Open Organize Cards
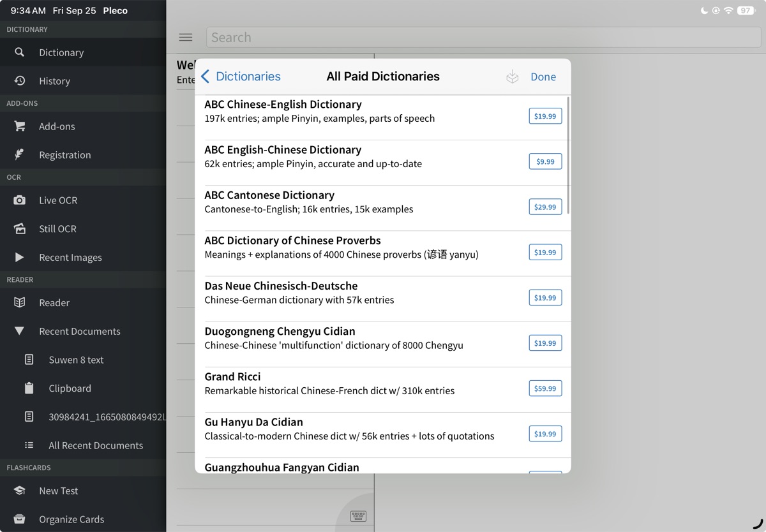 point(83,519)
